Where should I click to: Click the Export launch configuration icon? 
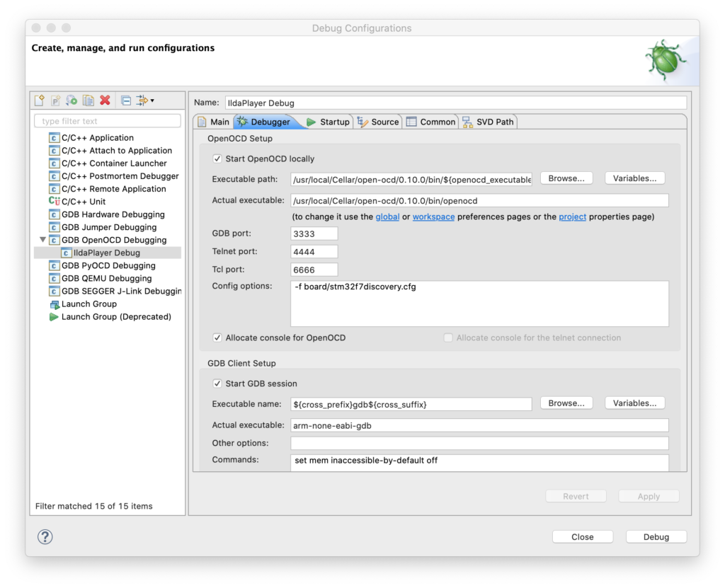(72, 100)
